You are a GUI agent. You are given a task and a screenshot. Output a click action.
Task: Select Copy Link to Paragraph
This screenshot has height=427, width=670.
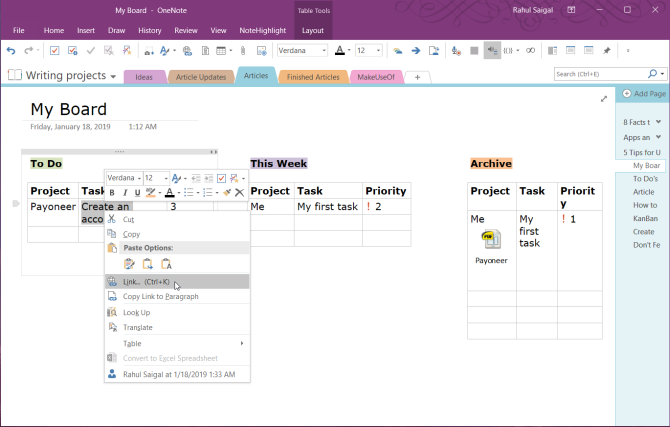coord(160,297)
